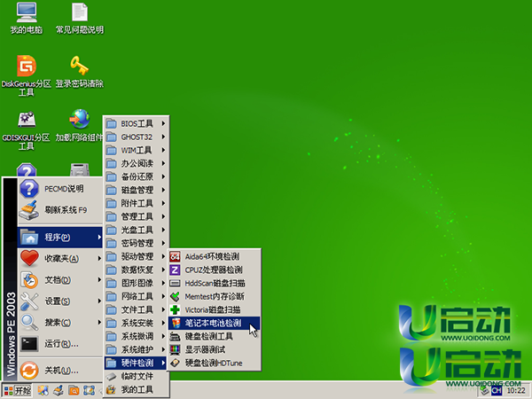Open the 光盘工具 menu entry

(136, 230)
